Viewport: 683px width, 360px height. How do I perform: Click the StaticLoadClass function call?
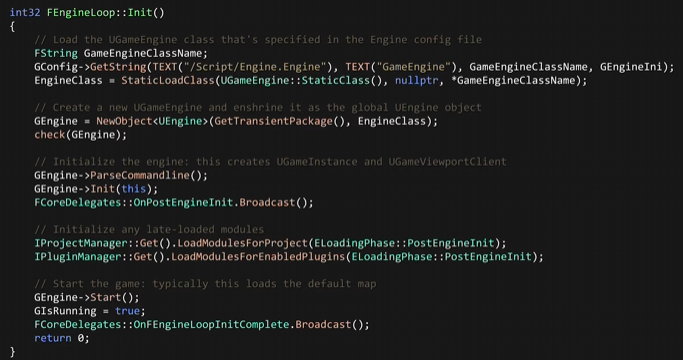click(168, 80)
